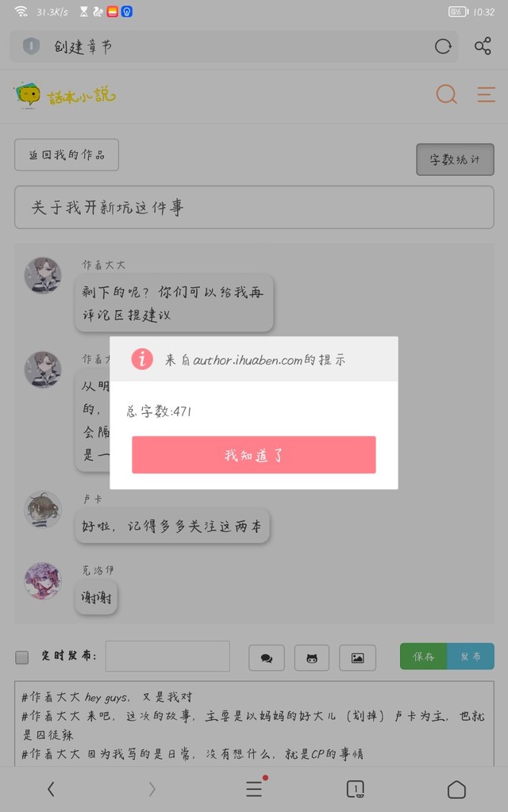Image resolution: width=508 pixels, height=812 pixels.
Task: Open the character avatar face icon button
Action: click(x=311, y=657)
